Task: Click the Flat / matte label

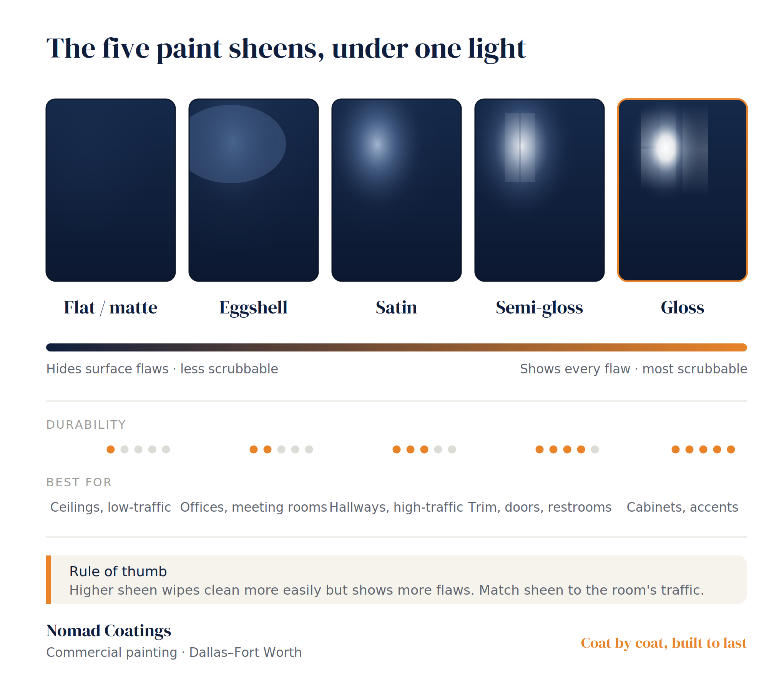Action: (111, 307)
